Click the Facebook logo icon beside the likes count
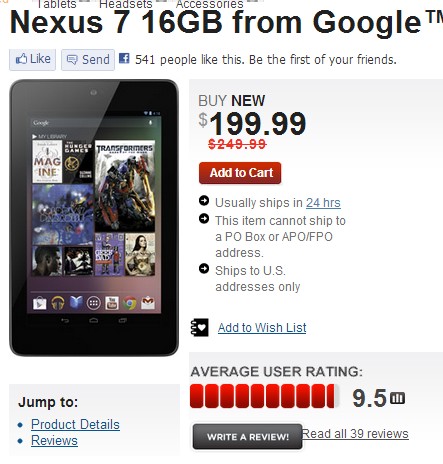The height and width of the screenshot is (464, 443). click(x=124, y=58)
